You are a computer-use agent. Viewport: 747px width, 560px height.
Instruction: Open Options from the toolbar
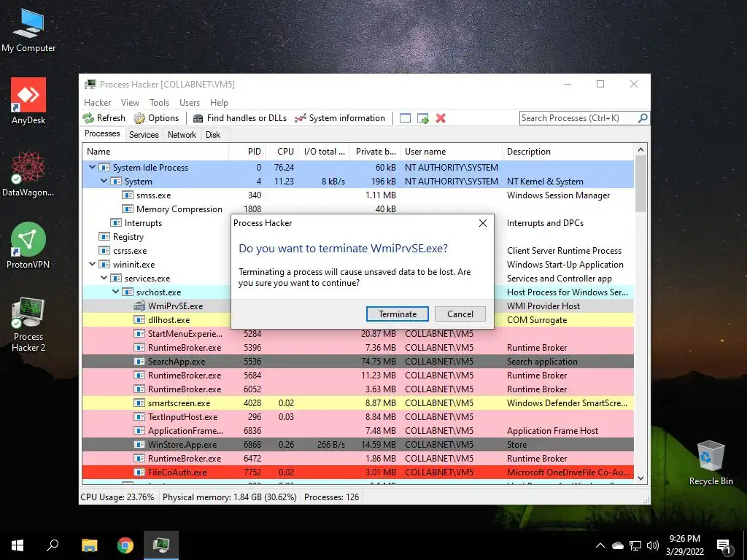pos(156,118)
